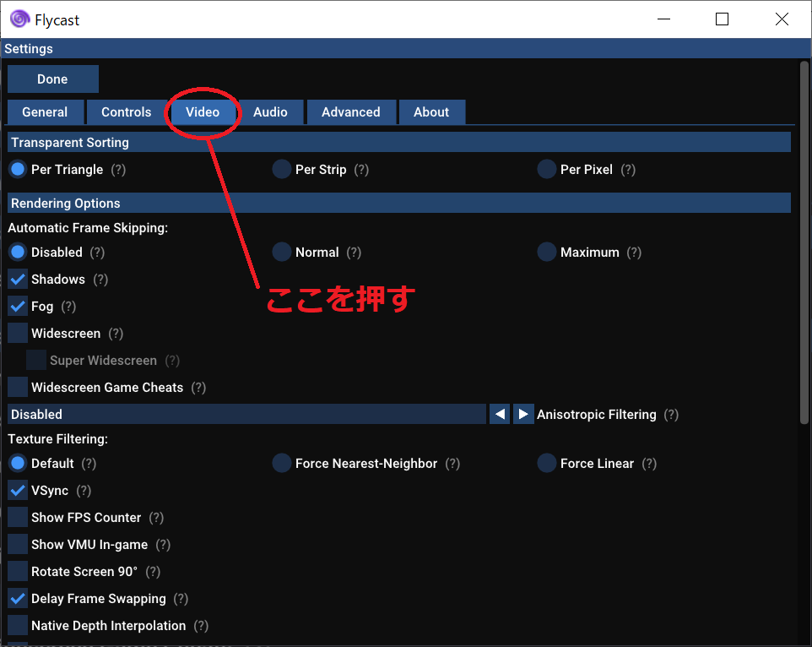
Task: Set frame skipping to Normal
Action: [x=282, y=252]
